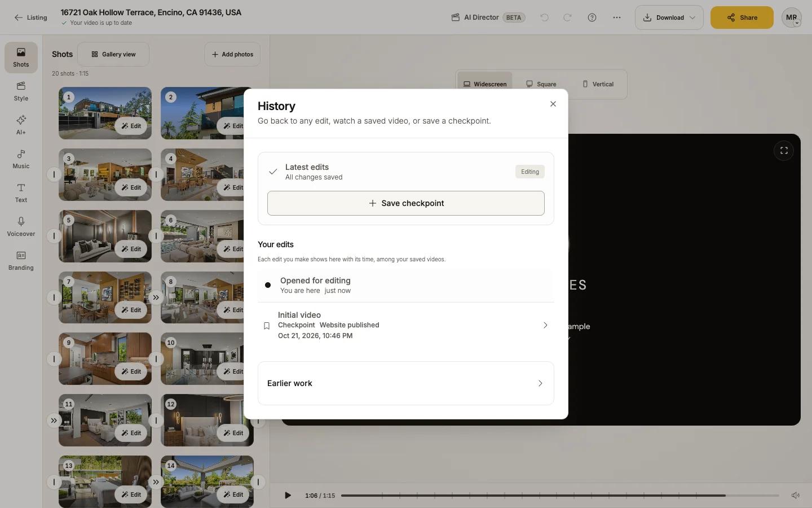Play the video preview
812x508 pixels.
[x=288, y=496]
